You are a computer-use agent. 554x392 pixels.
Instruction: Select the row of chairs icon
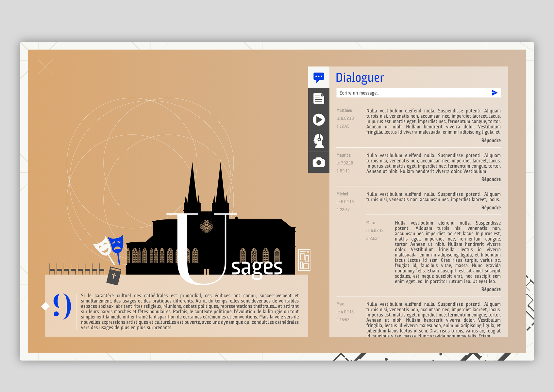click(x=77, y=269)
